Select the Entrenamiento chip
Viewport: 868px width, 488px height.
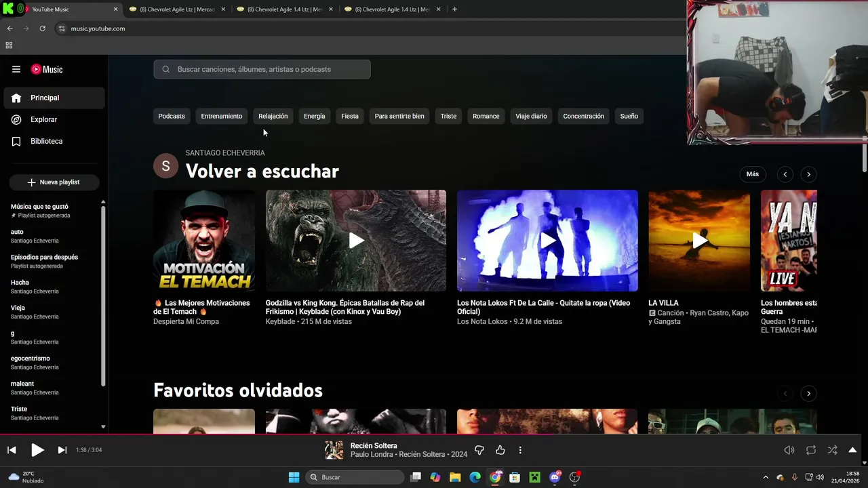click(x=222, y=116)
